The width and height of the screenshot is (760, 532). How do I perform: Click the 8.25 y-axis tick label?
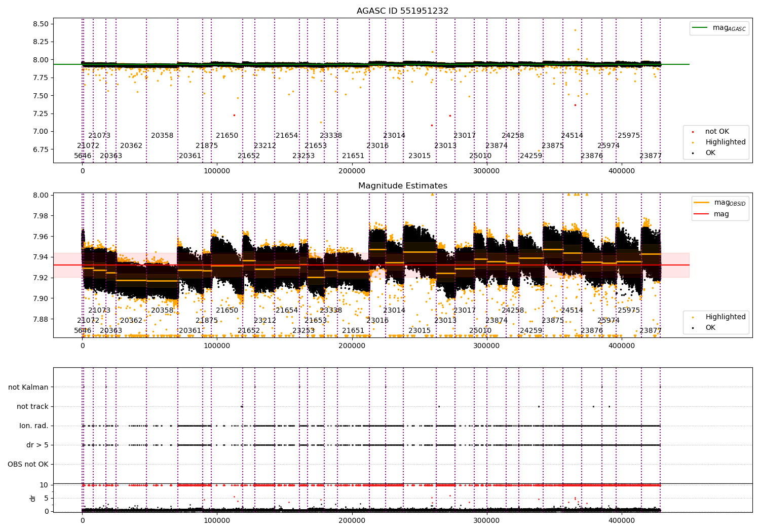(40, 42)
